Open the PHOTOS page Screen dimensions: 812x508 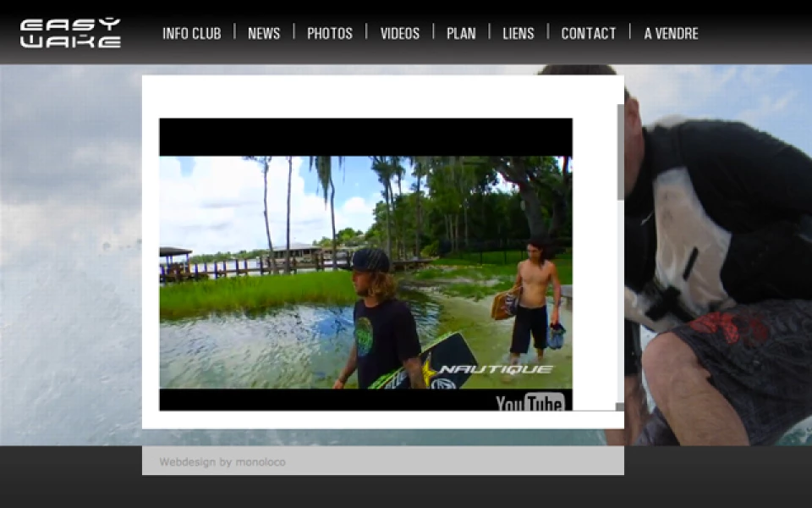[329, 34]
